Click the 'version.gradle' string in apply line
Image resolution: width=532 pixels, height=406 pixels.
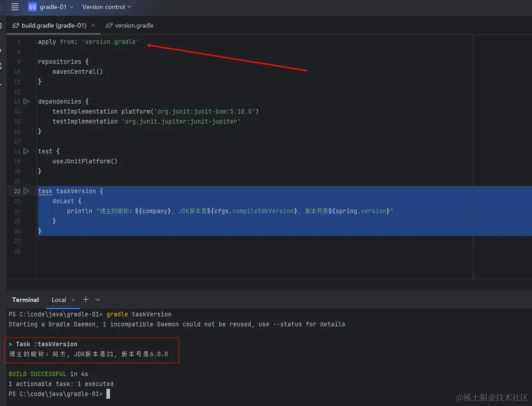tap(110, 42)
